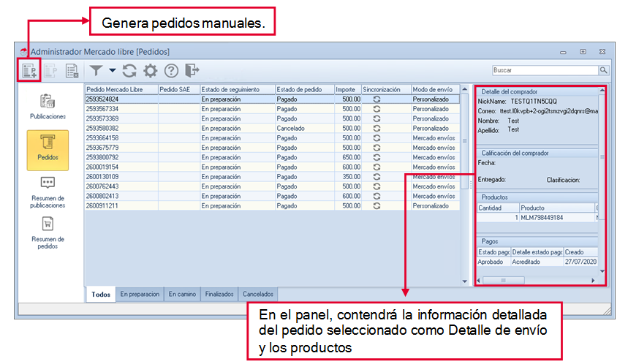Click sync icon for order 2593675779
This screenshot has height=364, width=628.
(x=377, y=148)
